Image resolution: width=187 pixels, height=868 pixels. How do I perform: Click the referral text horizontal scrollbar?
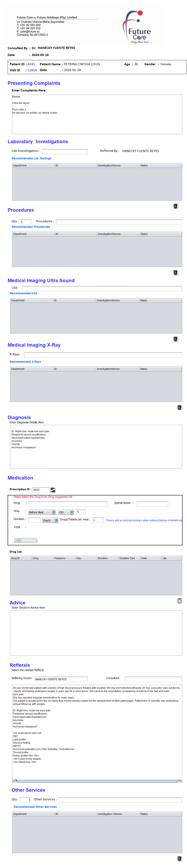pyautogui.click(x=97, y=780)
